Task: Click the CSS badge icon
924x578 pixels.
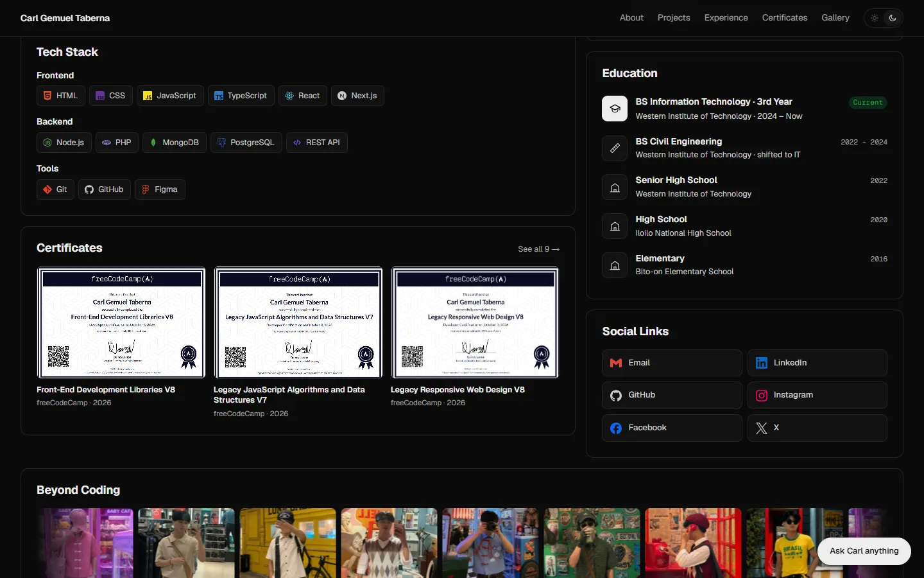Action: [x=100, y=96]
